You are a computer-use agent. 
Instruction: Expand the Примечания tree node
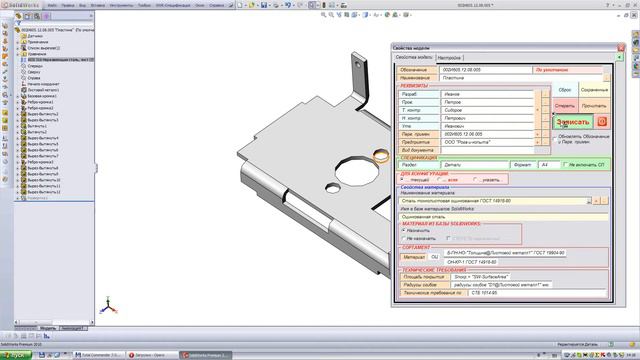(18, 42)
